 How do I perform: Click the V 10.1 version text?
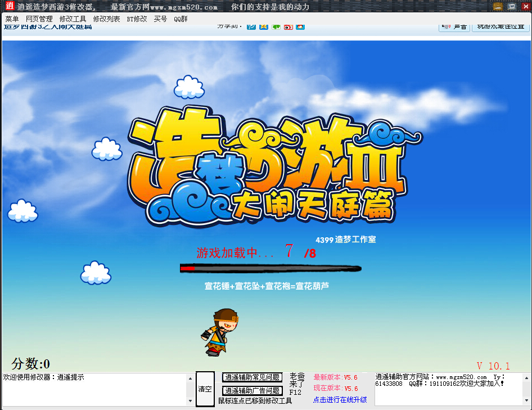(x=493, y=366)
